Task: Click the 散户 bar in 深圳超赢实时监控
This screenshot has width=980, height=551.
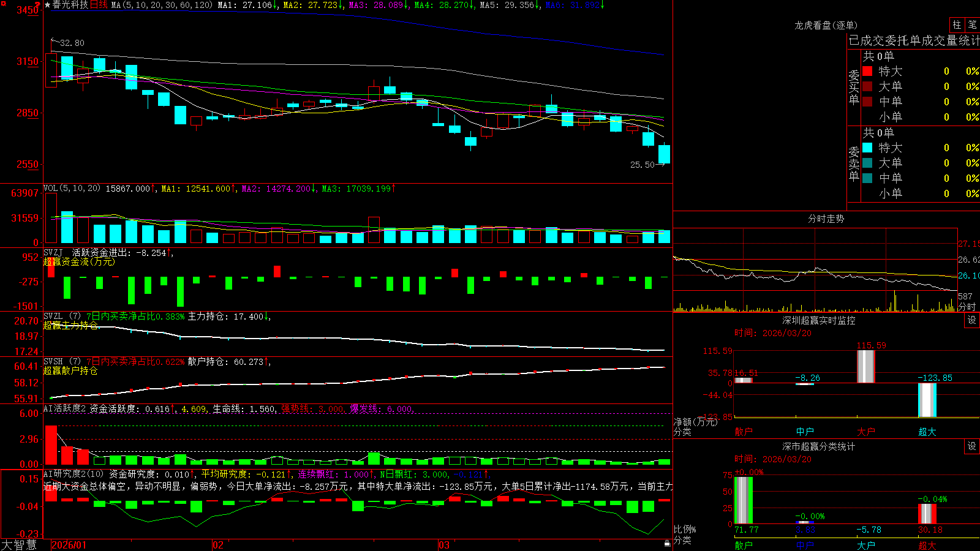Action: [x=744, y=380]
